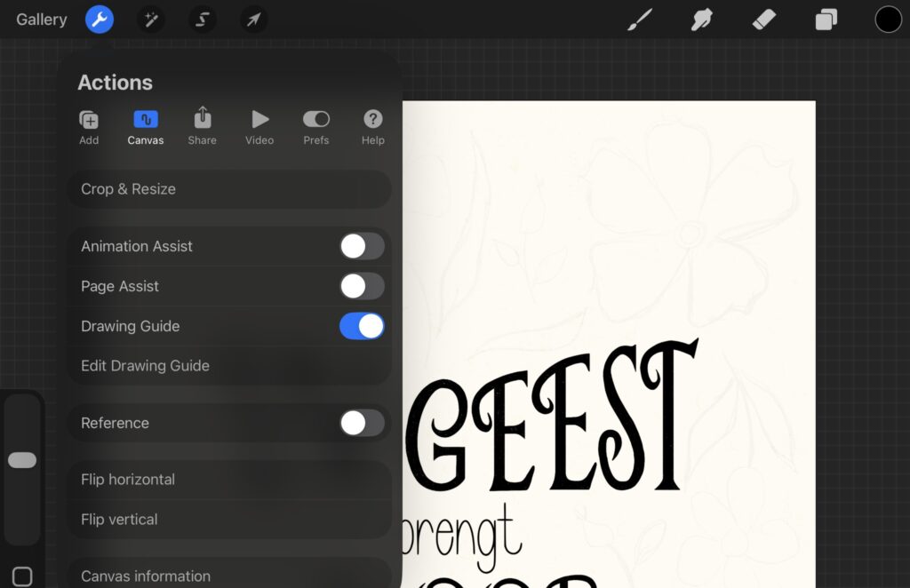
Task: Open the black color picker circle
Action: (888, 20)
